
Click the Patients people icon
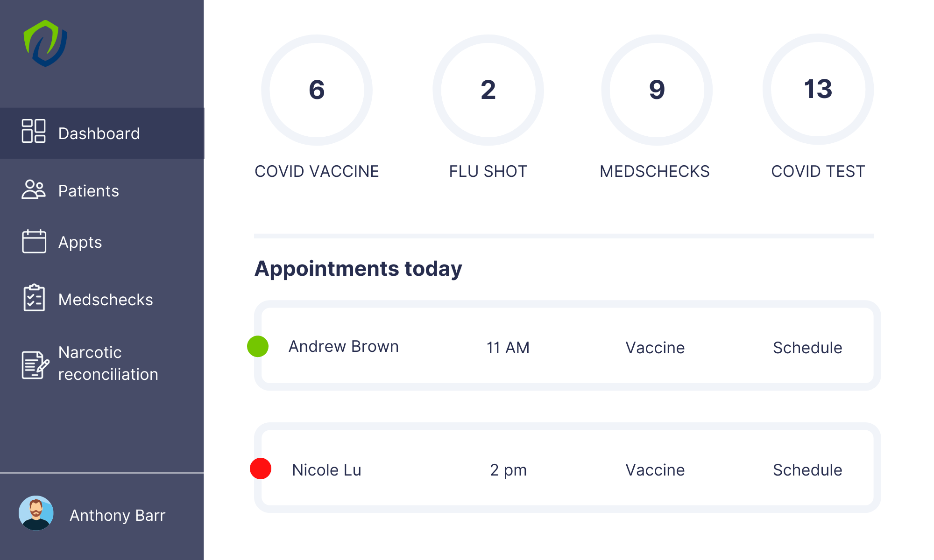pyautogui.click(x=34, y=189)
